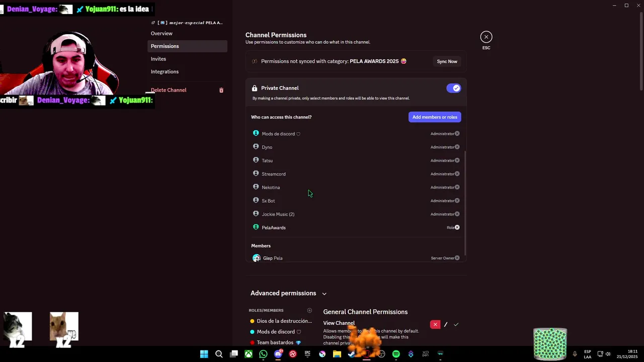This screenshot has width=644, height=362.
Task: Toggle the Private Channel switch off
Action: point(453,88)
